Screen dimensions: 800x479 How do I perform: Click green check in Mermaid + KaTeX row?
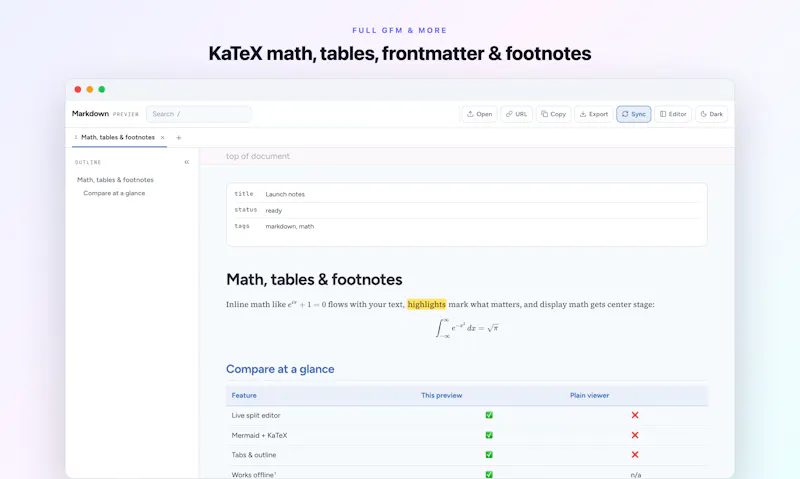[x=489, y=435]
